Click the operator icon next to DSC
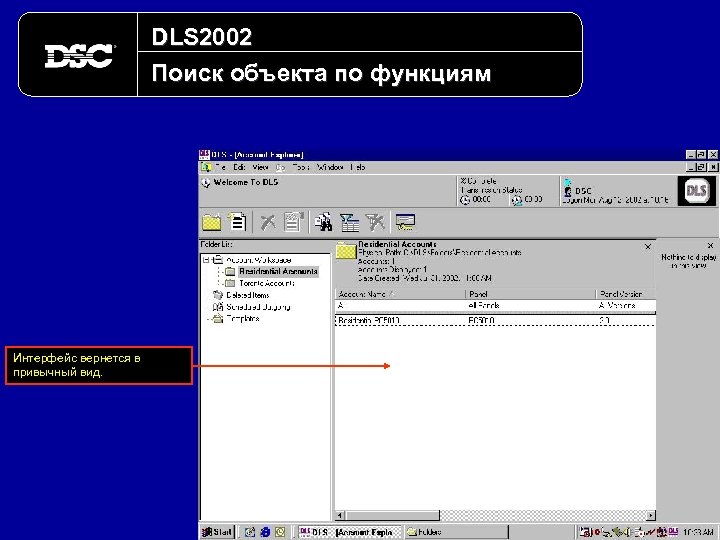Viewport: 720px width, 540px height. 568,191
